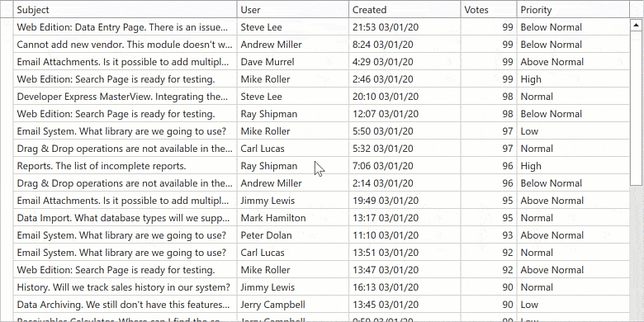Select 'History. Will we track sales history' cell
Viewport: 644px width, 322px height.
(x=125, y=287)
